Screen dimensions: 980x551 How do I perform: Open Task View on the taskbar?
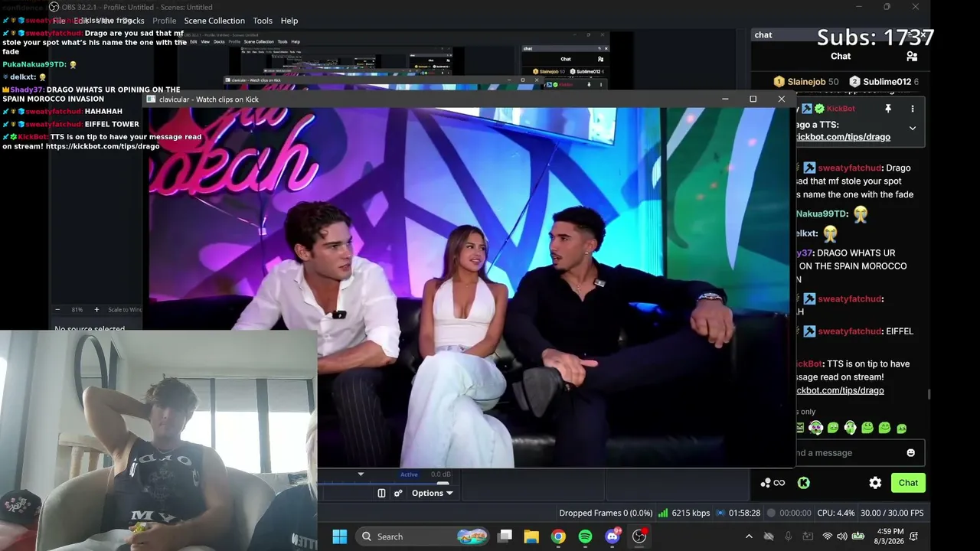pos(505,536)
